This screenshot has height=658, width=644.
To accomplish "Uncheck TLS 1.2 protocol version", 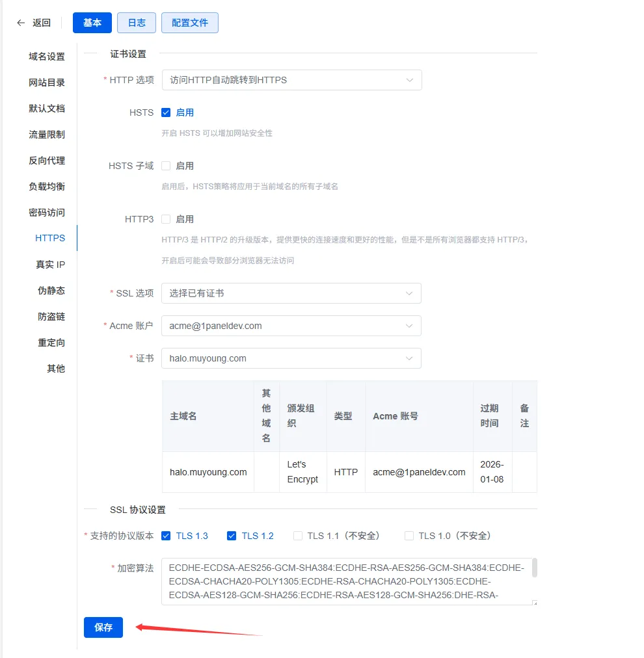I will coord(232,536).
